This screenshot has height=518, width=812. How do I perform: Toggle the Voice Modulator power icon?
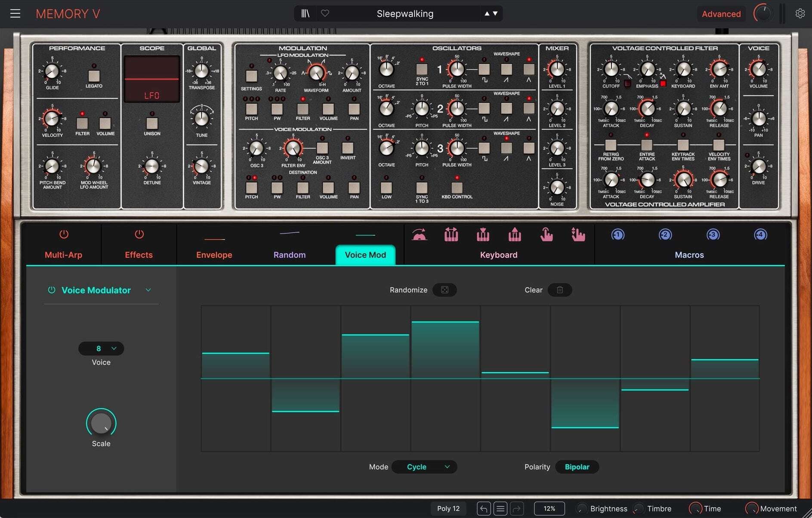[x=52, y=290]
